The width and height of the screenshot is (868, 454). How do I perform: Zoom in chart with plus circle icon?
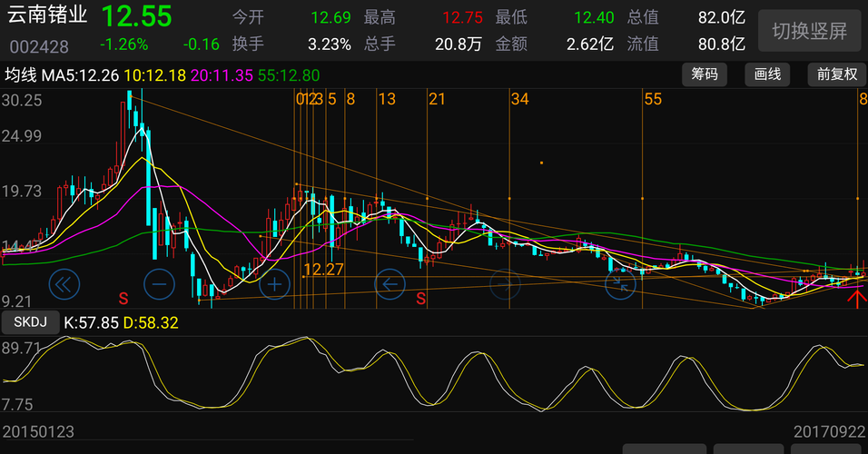pos(274,284)
